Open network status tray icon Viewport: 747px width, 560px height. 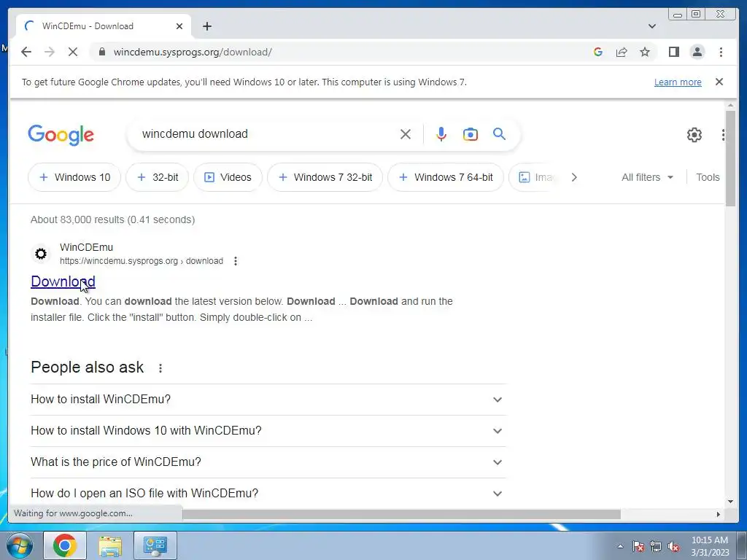click(656, 546)
